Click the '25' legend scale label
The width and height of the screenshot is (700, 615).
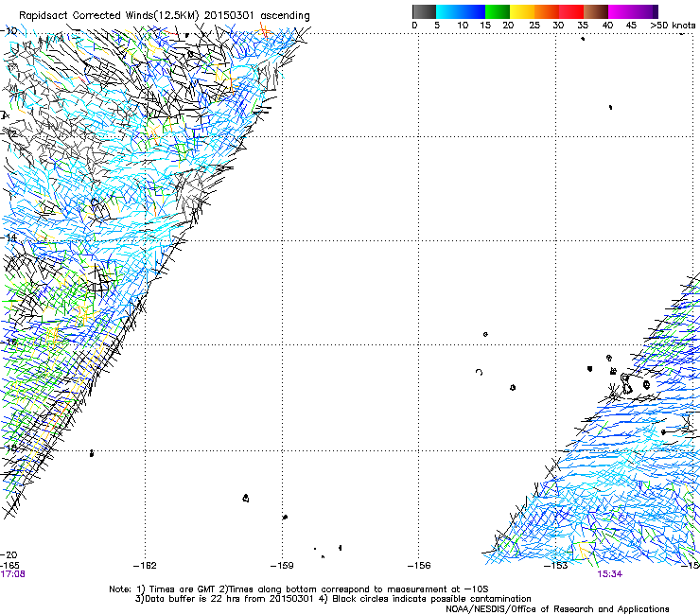(x=534, y=26)
